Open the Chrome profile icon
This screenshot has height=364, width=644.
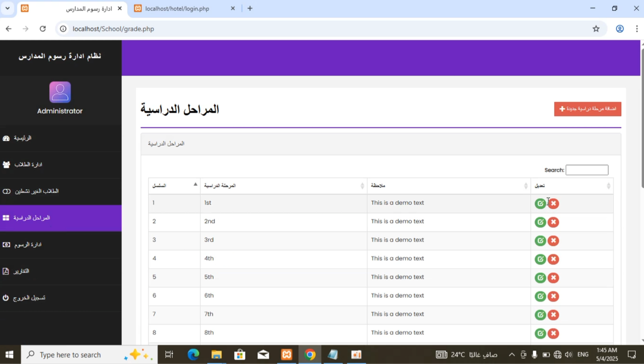click(620, 29)
